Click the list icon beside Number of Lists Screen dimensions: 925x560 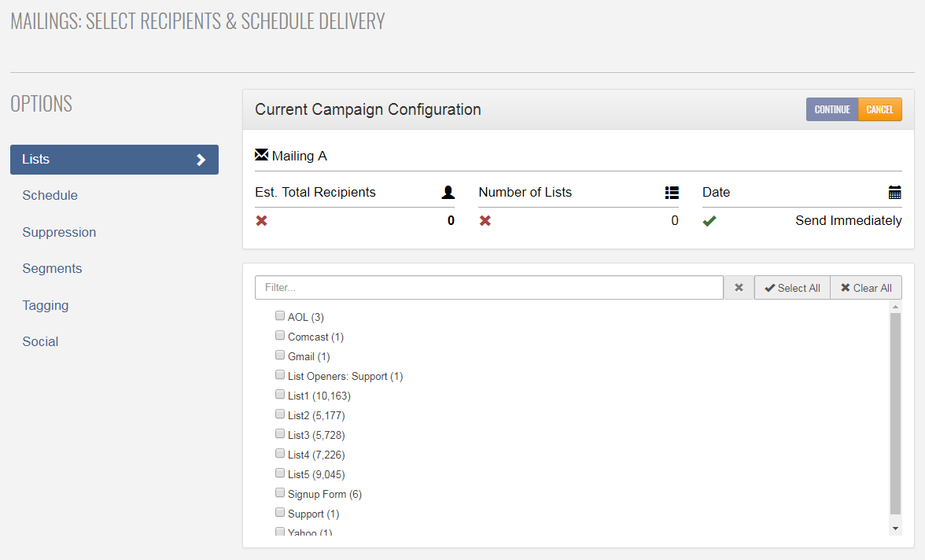point(672,192)
